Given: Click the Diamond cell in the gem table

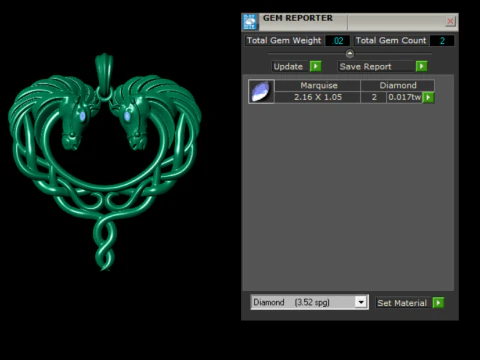Looking at the screenshot, I should click(398, 85).
